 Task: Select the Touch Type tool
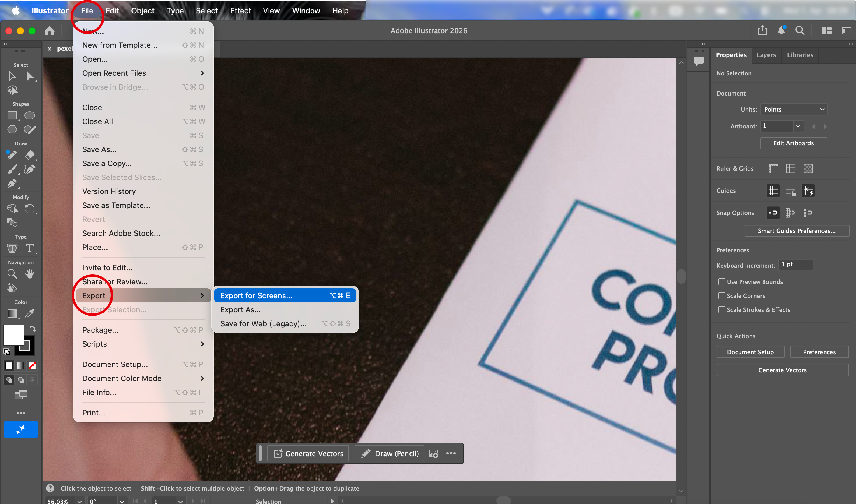tap(12, 248)
